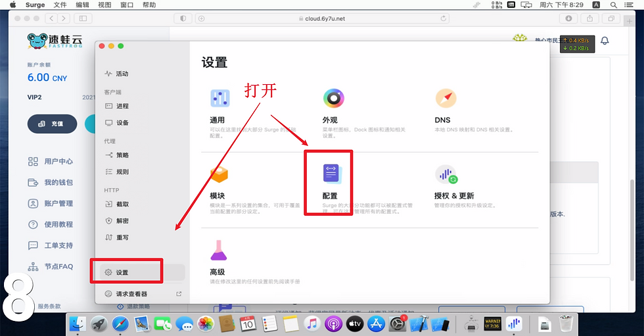Open System Preferences from the Dock
Screen dimensions: 644x336
point(398,324)
